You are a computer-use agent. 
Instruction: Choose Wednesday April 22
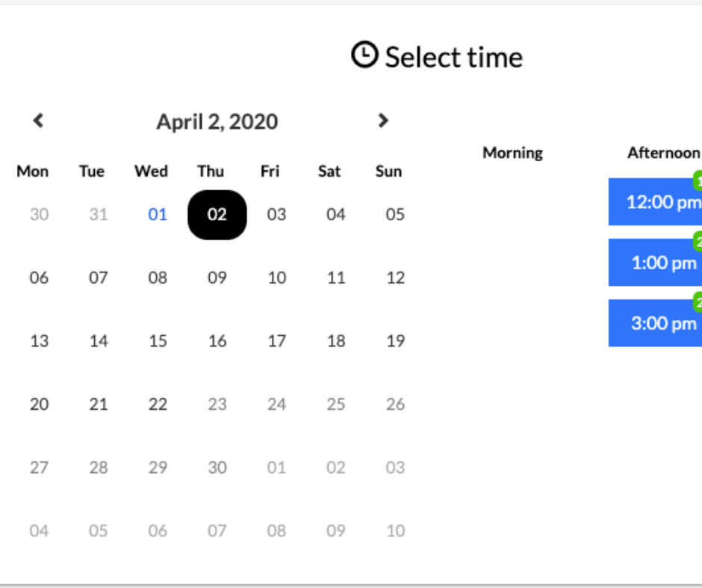(x=158, y=404)
